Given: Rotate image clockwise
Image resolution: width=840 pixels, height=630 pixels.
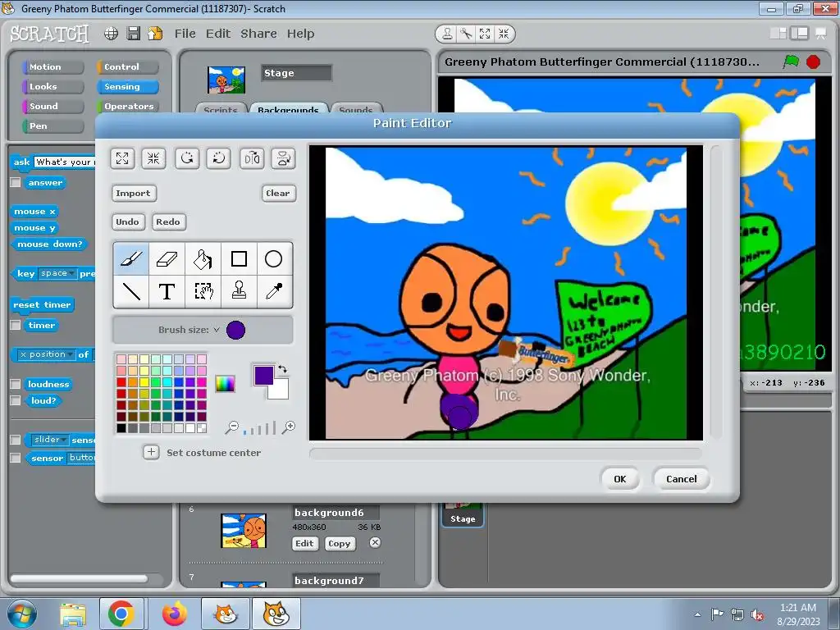Looking at the screenshot, I should 219,158.
